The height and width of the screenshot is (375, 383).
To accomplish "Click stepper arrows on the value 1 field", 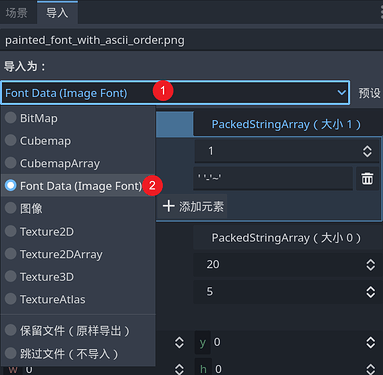I will point(367,151).
